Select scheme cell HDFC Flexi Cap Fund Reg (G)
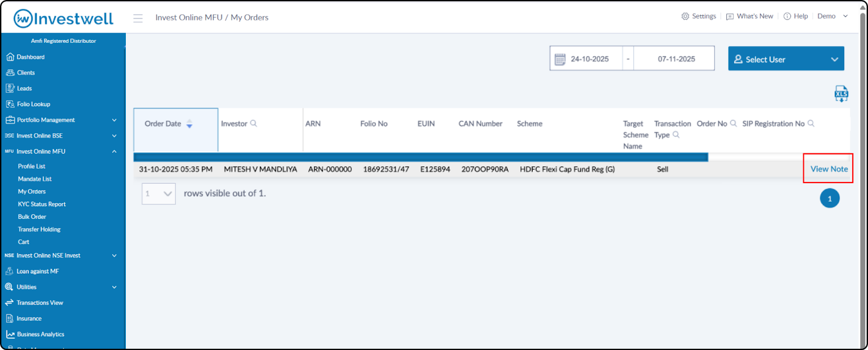The width and height of the screenshot is (868, 350). click(567, 169)
